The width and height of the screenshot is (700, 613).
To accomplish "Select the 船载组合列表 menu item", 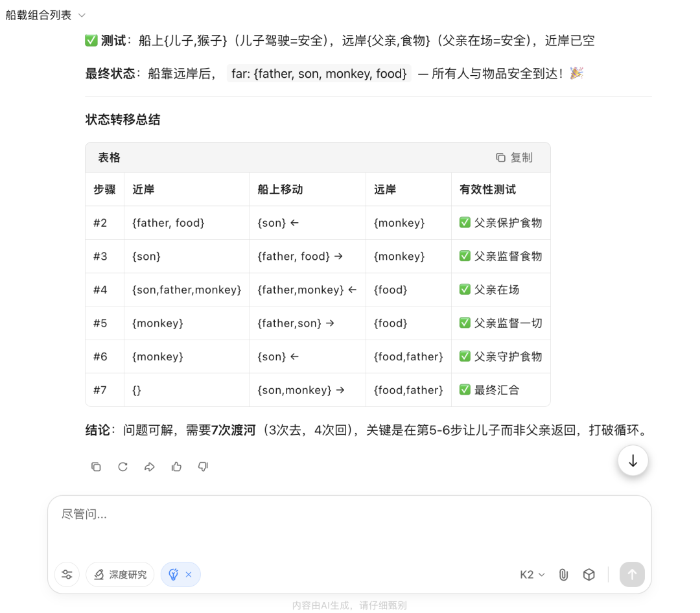I will click(39, 14).
